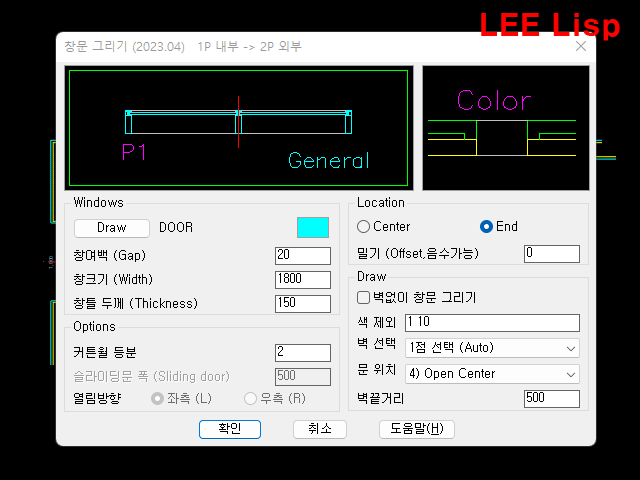The width and height of the screenshot is (640, 480).
Task: Click the 벽끝거리 input field
Action: point(552,399)
